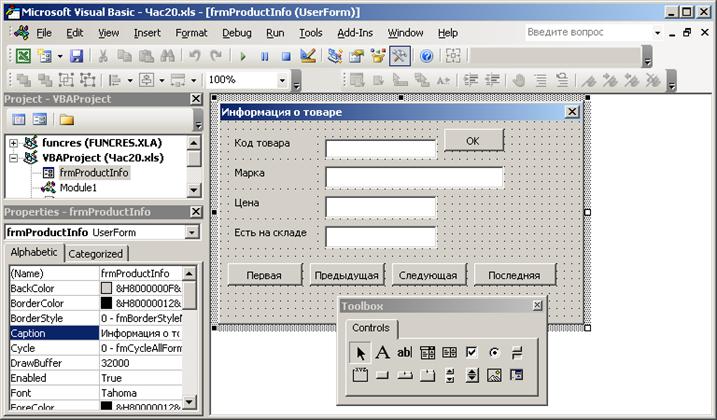The height and width of the screenshot is (420, 717).
Task: Click the Следующая button on the form
Action: (x=428, y=275)
